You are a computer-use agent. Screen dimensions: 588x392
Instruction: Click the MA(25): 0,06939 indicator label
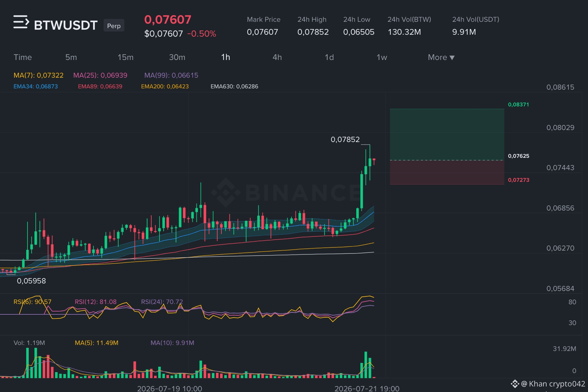[100, 75]
